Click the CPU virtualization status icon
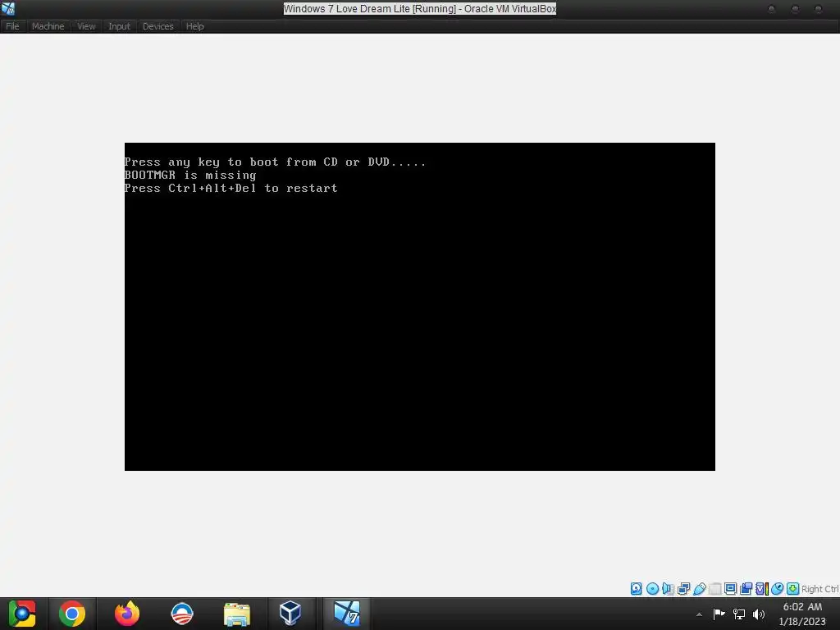The width and height of the screenshot is (840, 630). (762, 589)
